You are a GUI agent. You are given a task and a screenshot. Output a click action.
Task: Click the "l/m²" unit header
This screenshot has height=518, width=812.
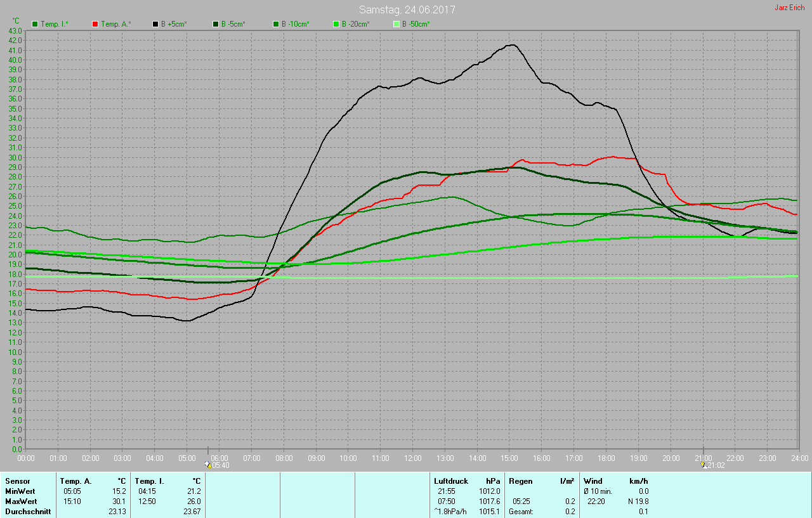567,481
